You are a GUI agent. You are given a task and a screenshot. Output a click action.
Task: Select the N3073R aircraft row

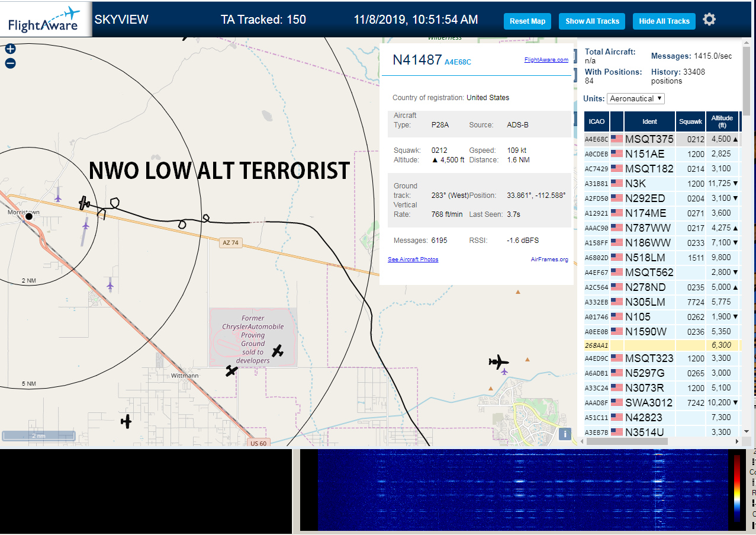click(662, 388)
